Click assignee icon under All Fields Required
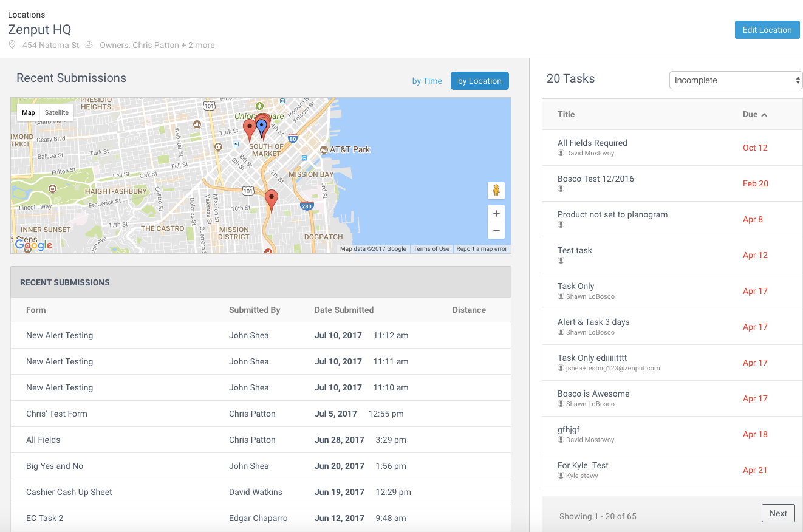 (561, 153)
